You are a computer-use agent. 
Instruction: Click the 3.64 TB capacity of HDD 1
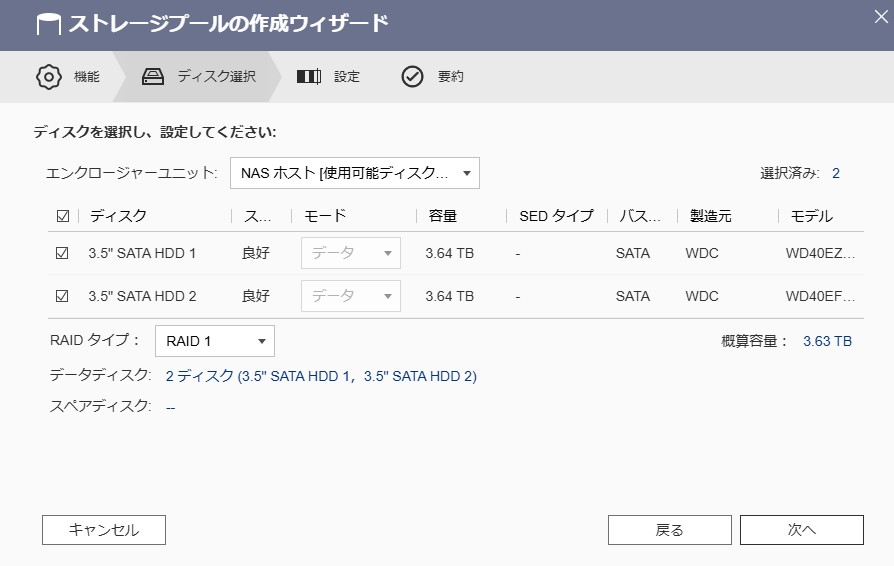449,253
